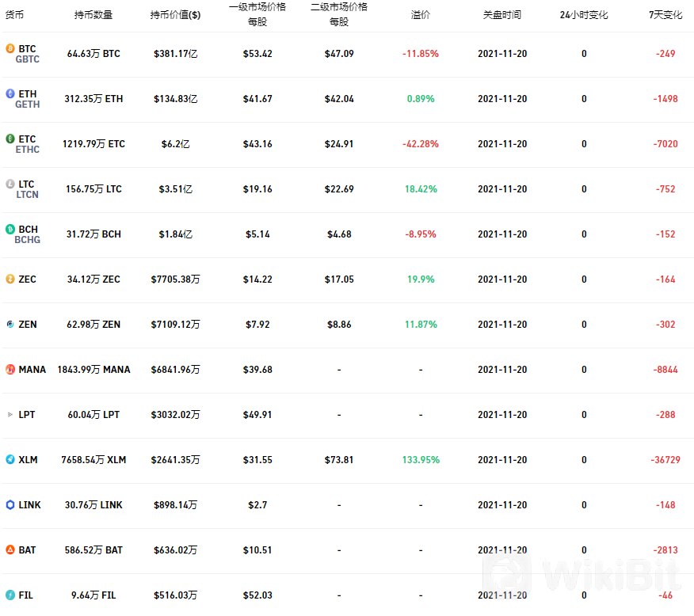The width and height of the screenshot is (694, 616).
Task: Click the orange BAT triangle icon
Action: click(10, 549)
